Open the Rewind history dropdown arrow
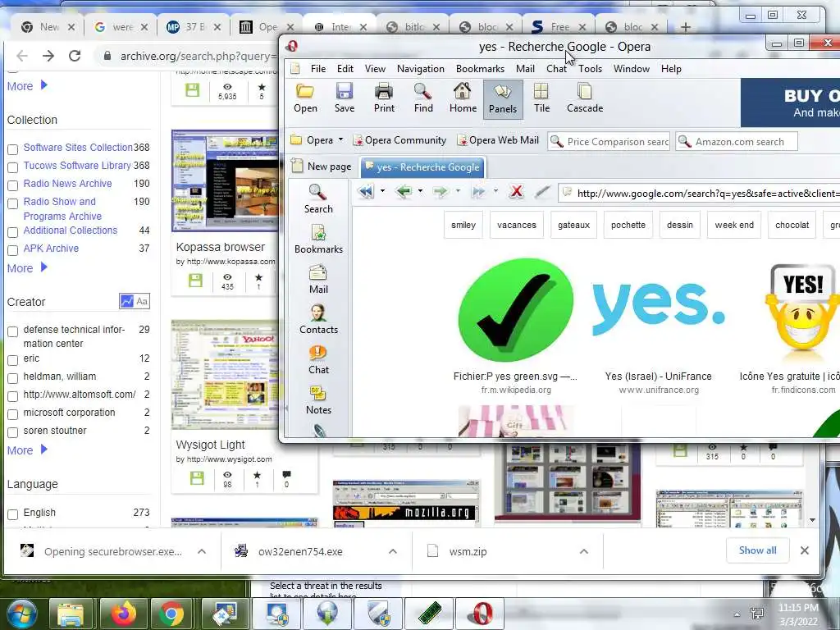The image size is (840, 630). 382,190
